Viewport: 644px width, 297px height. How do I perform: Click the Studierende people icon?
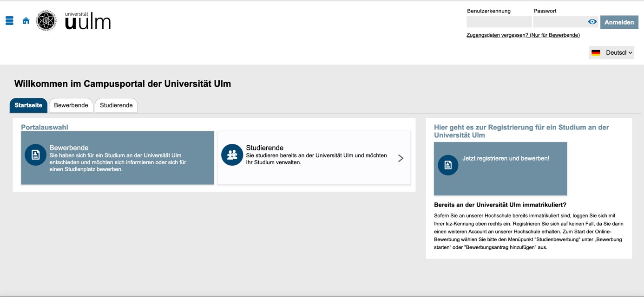pos(232,155)
